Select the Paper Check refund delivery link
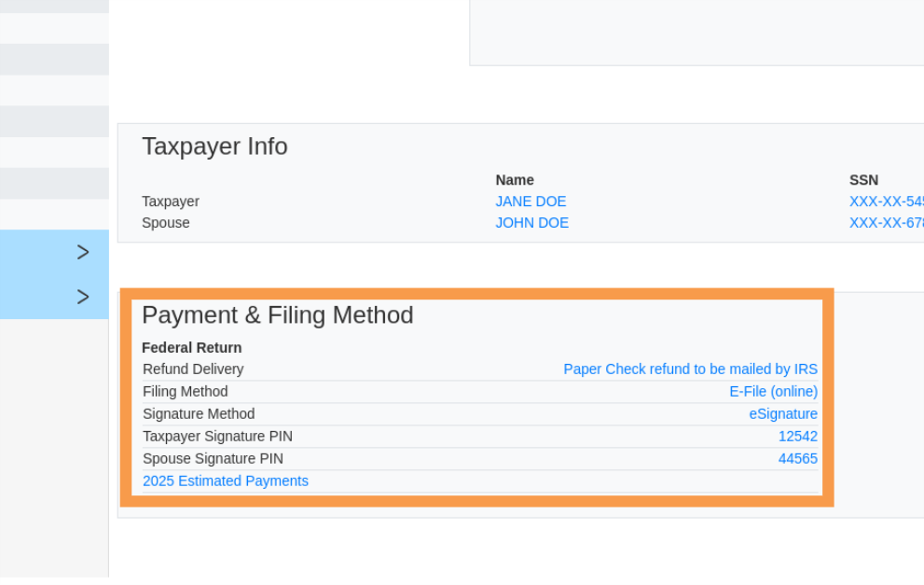The image size is (924, 585). 690,369
